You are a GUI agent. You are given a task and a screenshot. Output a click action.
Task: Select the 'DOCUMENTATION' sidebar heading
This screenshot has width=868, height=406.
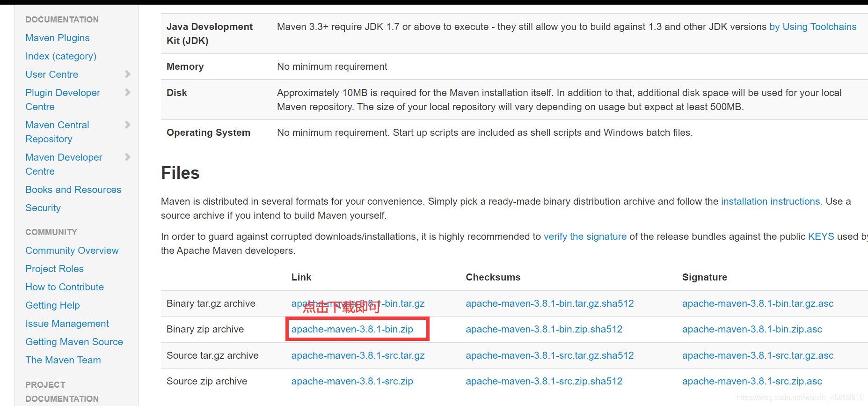point(62,20)
